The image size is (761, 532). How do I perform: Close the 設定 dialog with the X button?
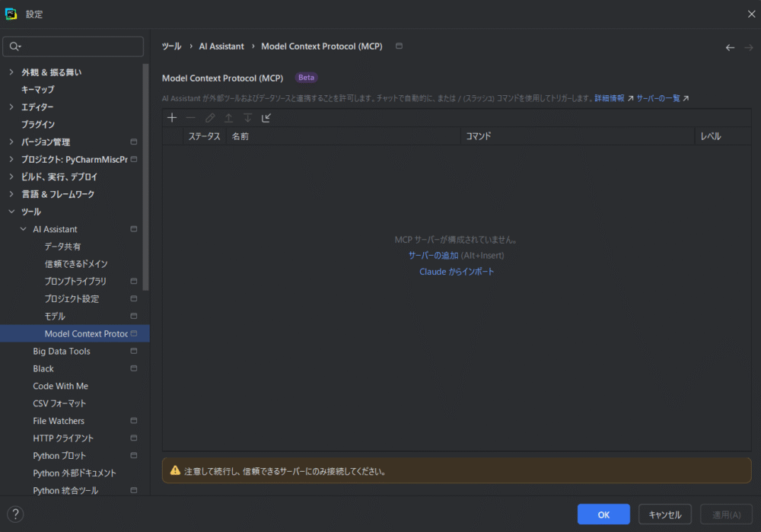tap(751, 14)
